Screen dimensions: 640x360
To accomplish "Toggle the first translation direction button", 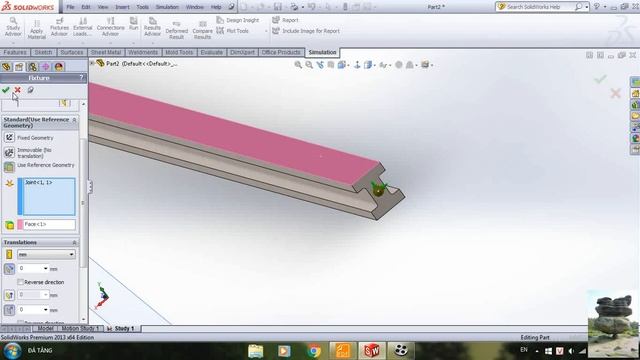I will click(9, 269).
